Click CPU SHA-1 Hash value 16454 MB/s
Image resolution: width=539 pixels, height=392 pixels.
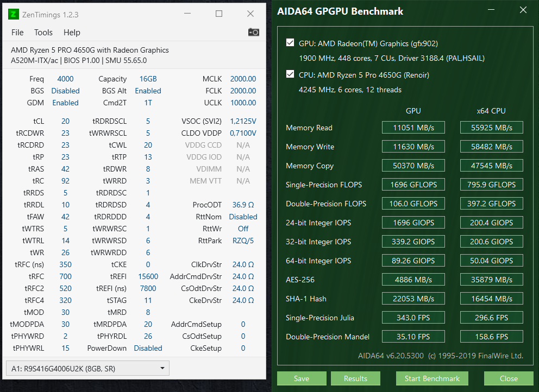[x=492, y=299]
